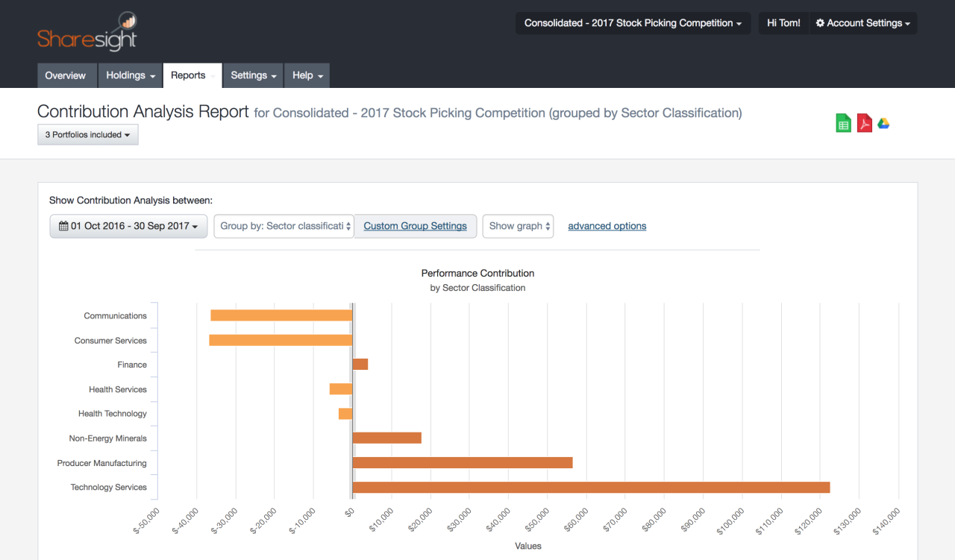
Task: Click the Finance axis label
Action: tap(132, 365)
